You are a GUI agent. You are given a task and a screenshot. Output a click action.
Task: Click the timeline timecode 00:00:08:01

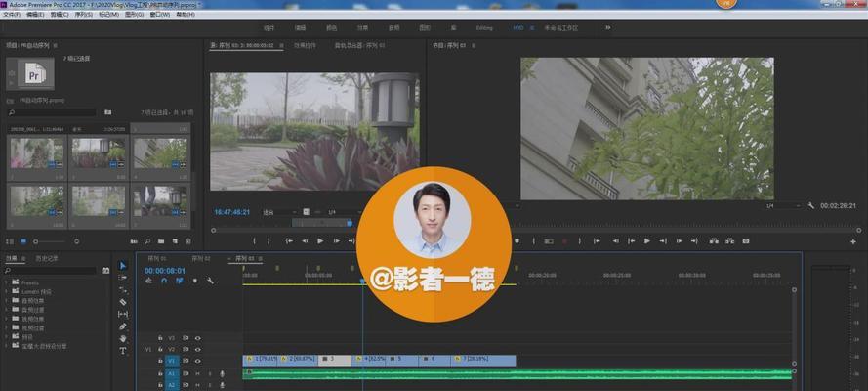click(x=165, y=270)
